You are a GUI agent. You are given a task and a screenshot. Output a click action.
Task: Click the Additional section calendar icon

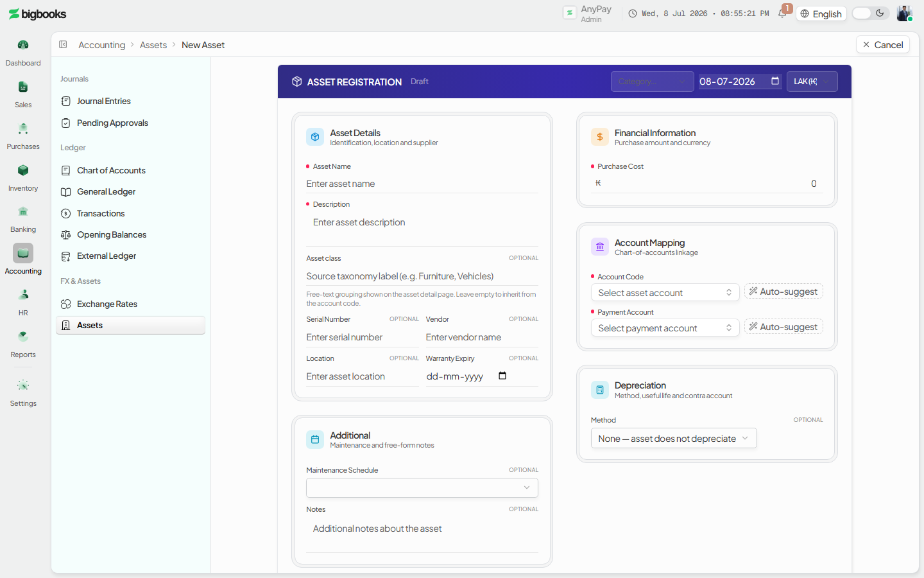coord(315,439)
